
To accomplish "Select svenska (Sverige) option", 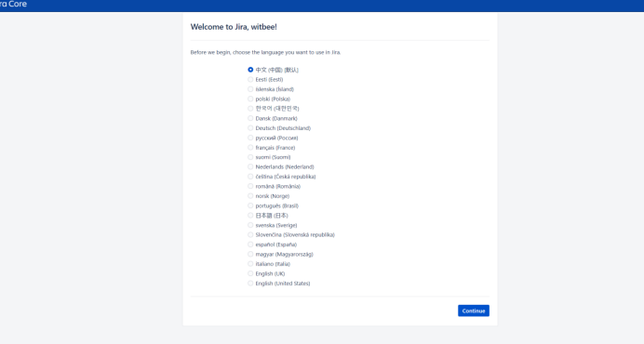I will [x=250, y=225].
